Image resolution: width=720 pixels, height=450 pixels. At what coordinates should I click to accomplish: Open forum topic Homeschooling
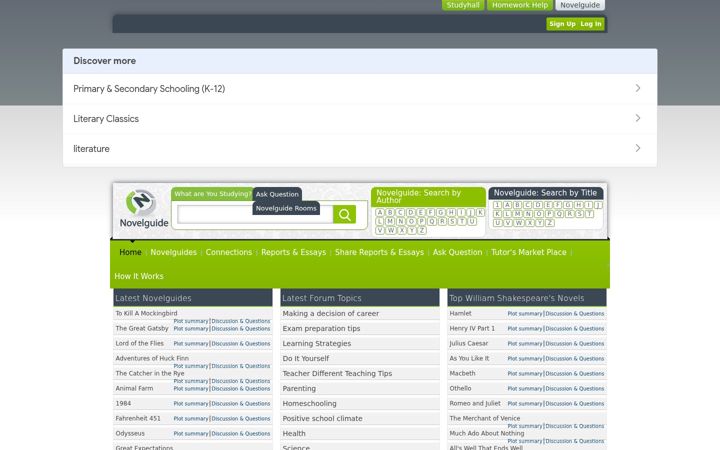coord(309,403)
